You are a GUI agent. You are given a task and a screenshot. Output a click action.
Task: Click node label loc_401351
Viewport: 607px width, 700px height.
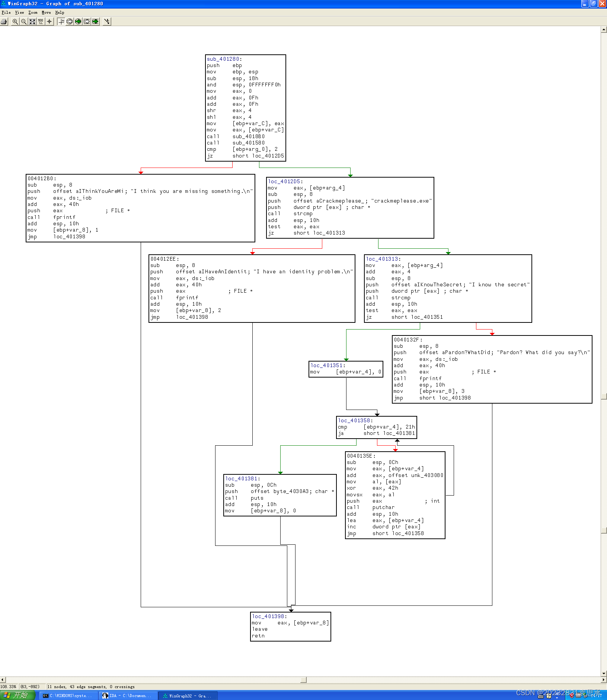328,365
